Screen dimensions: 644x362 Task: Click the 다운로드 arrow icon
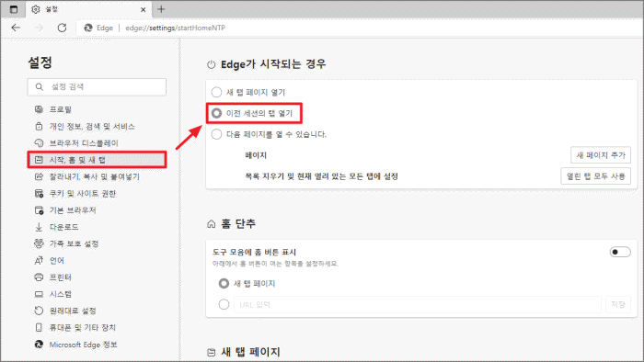(39, 227)
